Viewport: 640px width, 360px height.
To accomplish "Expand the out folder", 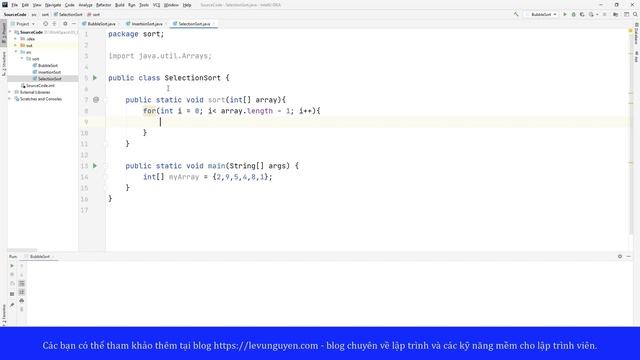I will [x=16, y=45].
